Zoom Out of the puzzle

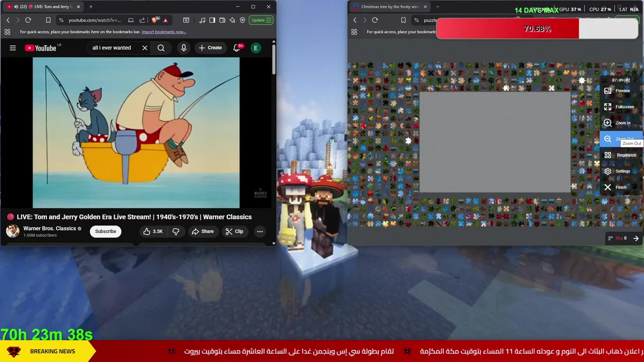click(x=622, y=139)
